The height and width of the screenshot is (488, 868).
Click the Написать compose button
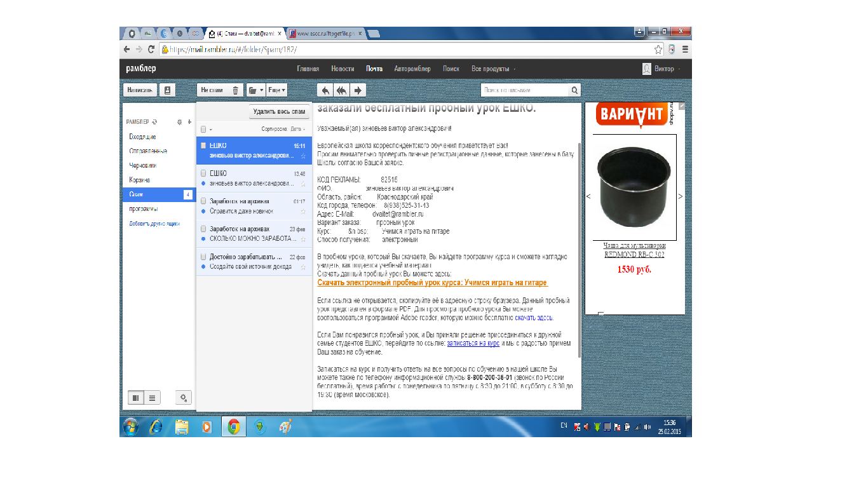pos(140,90)
